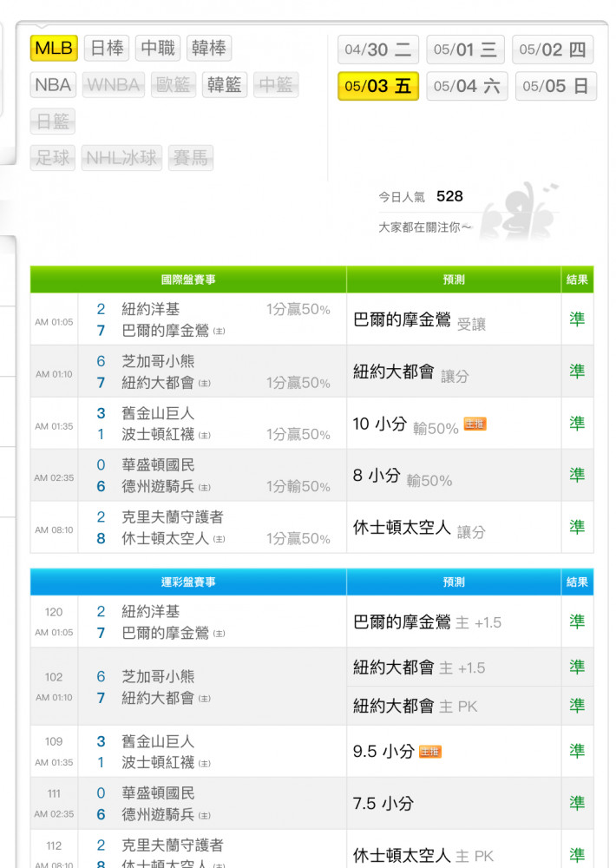The image size is (616, 868).
Task: Click game number 102 in lottery table
Action: click(54, 677)
